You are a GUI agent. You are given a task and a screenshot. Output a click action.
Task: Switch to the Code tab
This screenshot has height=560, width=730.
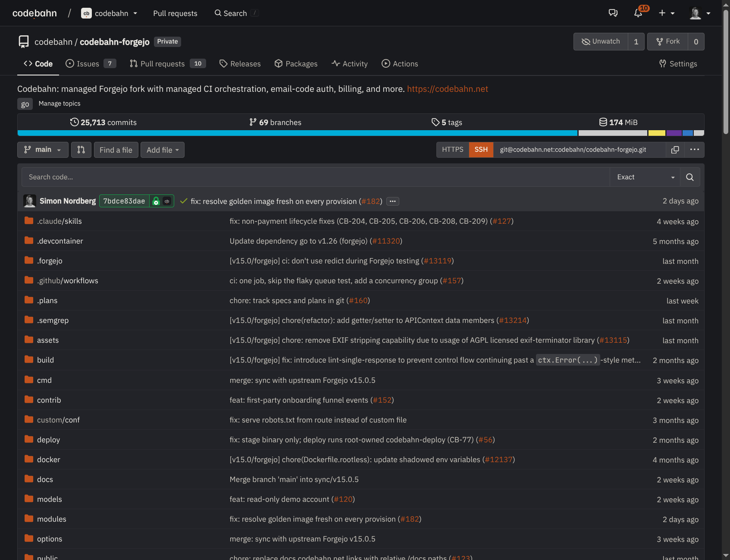tap(38, 64)
